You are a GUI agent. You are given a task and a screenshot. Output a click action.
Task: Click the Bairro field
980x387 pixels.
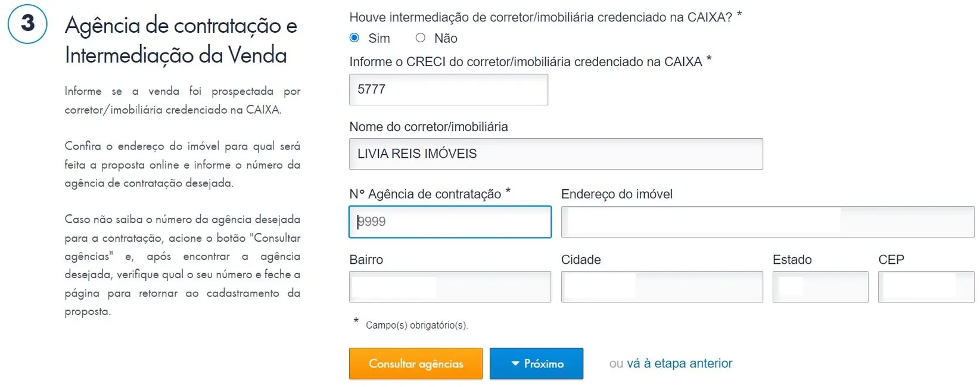[x=450, y=287]
